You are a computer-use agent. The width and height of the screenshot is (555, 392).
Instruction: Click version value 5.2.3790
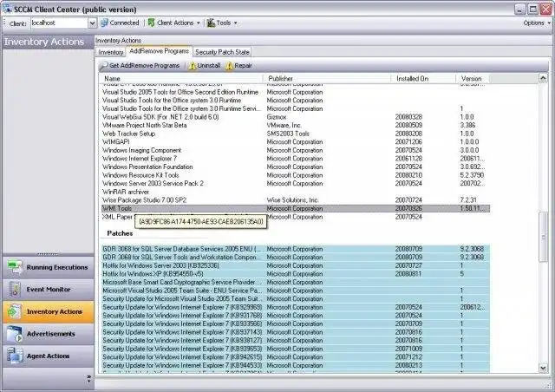[x=472, y=175]
